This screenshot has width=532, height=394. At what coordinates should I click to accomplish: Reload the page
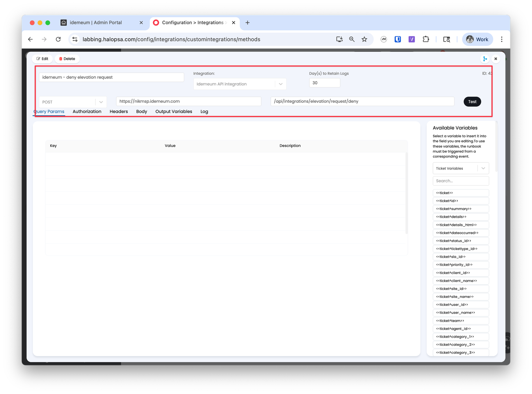tap(58, 39)
